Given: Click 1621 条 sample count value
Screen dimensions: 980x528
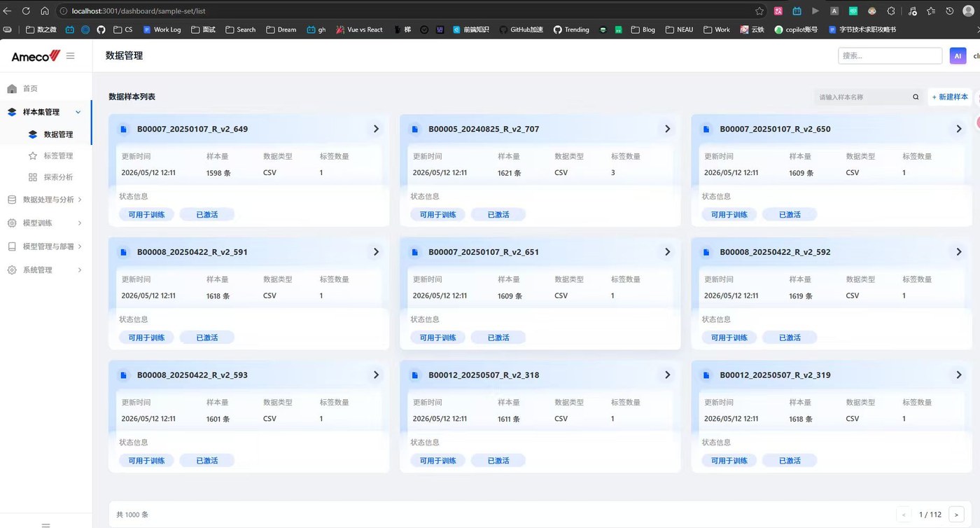Looking at the screenshot, I should click(510, 173).
